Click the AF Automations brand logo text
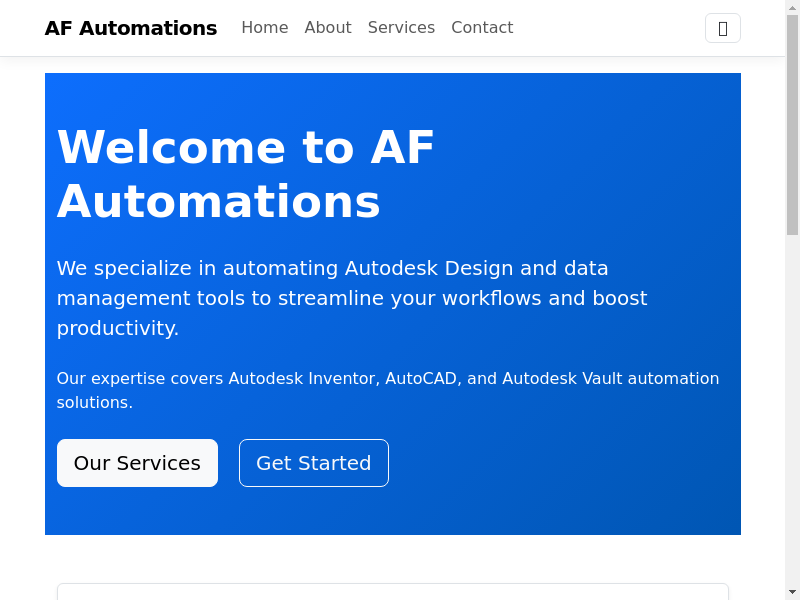 coord(131,28)
